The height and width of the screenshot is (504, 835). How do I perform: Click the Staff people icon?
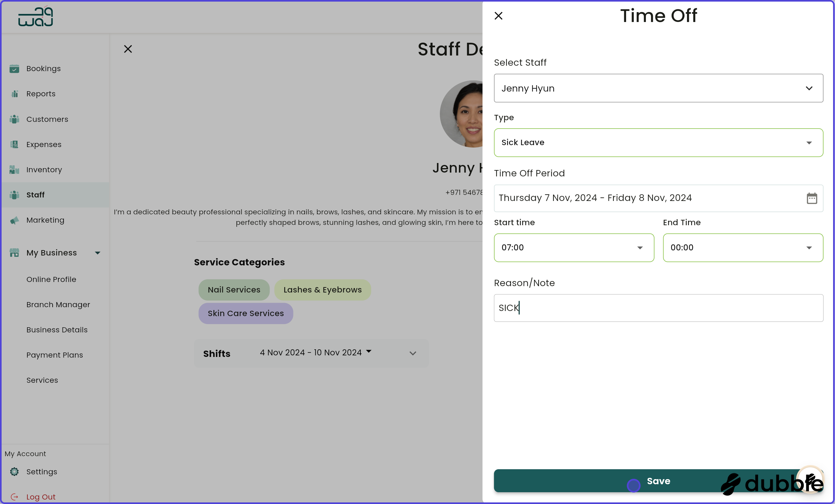[x=15, y=195]
